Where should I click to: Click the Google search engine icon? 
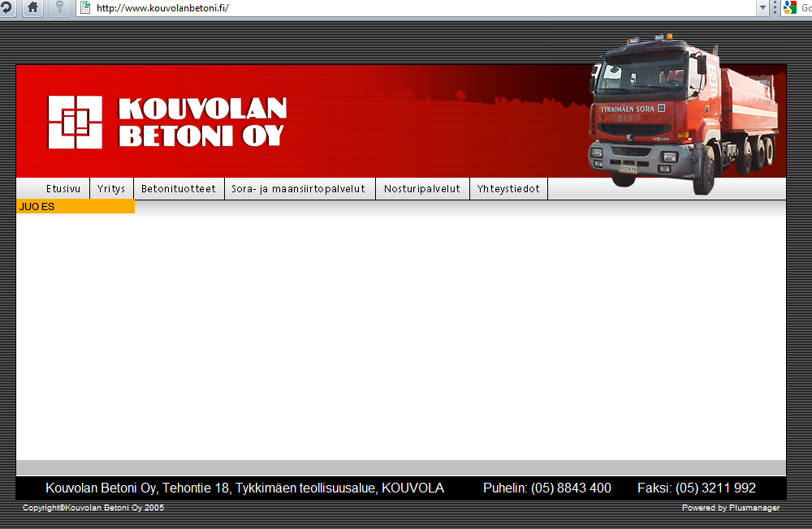tap(790, 8)
